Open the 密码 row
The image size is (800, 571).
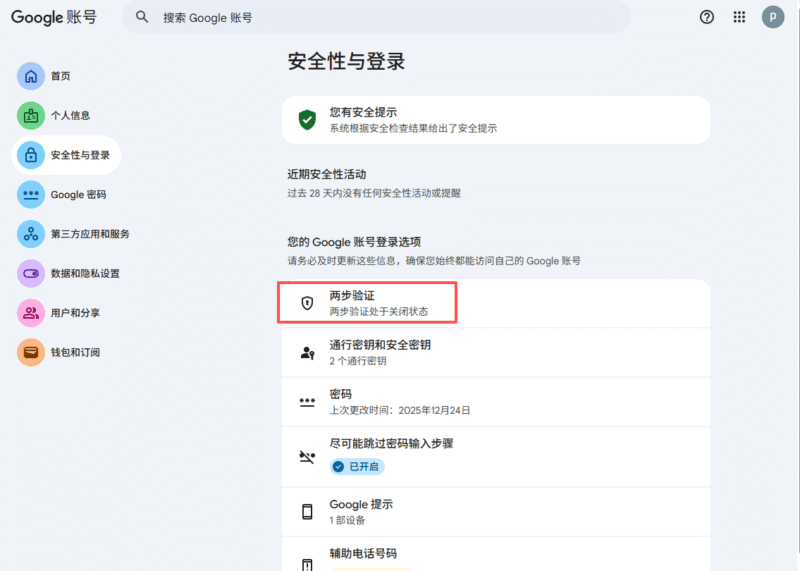[x=496, y=402]
